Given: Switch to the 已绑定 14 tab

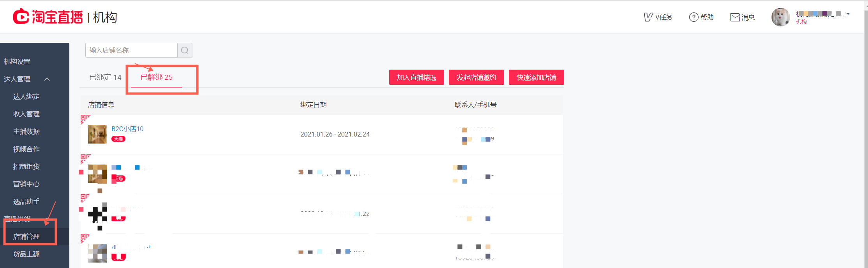Looking at the screenshot, I should tap(105, 77).
